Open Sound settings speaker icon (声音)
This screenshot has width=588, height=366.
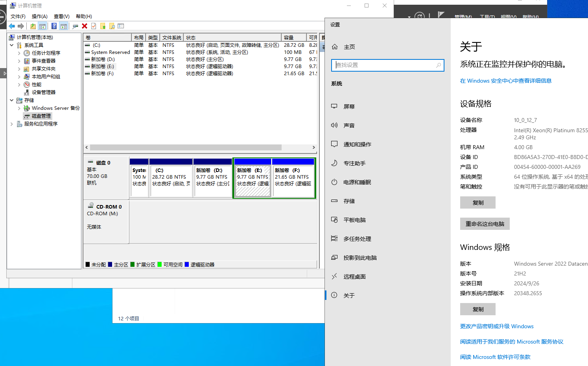[x=334, y=126]
